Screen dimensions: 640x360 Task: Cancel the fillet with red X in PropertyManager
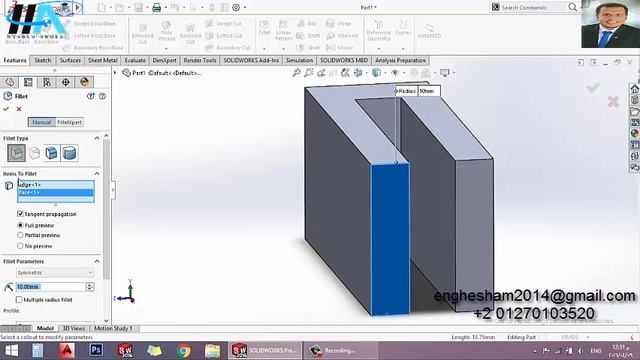(x=19, y=109)
